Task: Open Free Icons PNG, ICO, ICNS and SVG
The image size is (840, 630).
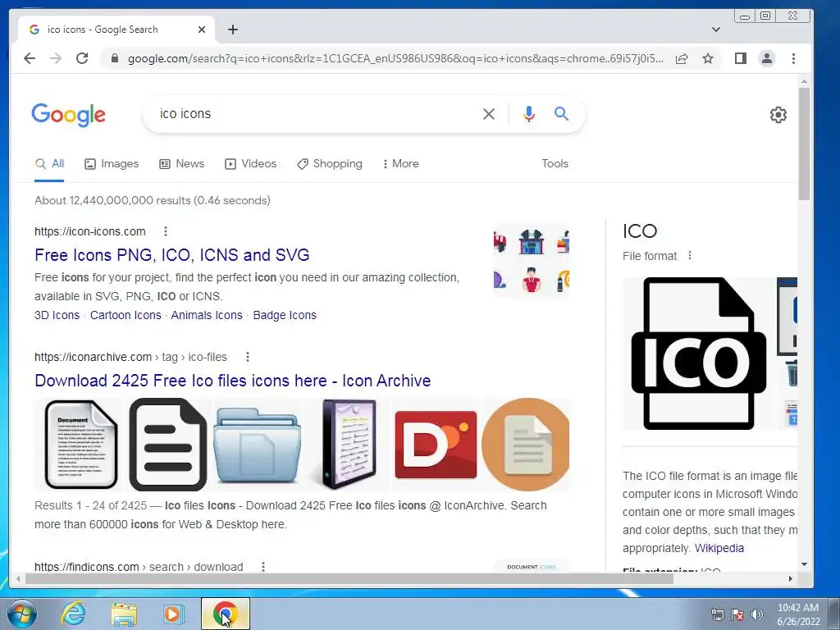Action: coord(172,255)
